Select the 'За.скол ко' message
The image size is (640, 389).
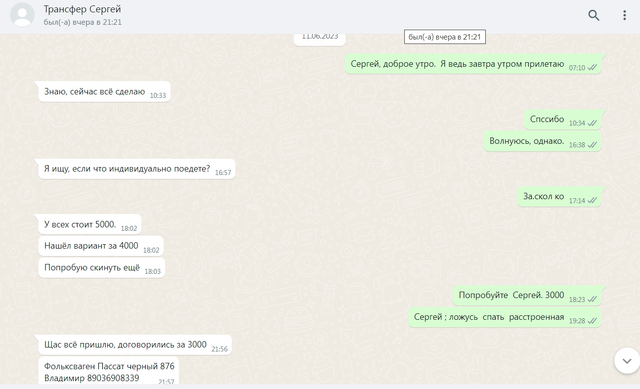click(x=560, y=197)
